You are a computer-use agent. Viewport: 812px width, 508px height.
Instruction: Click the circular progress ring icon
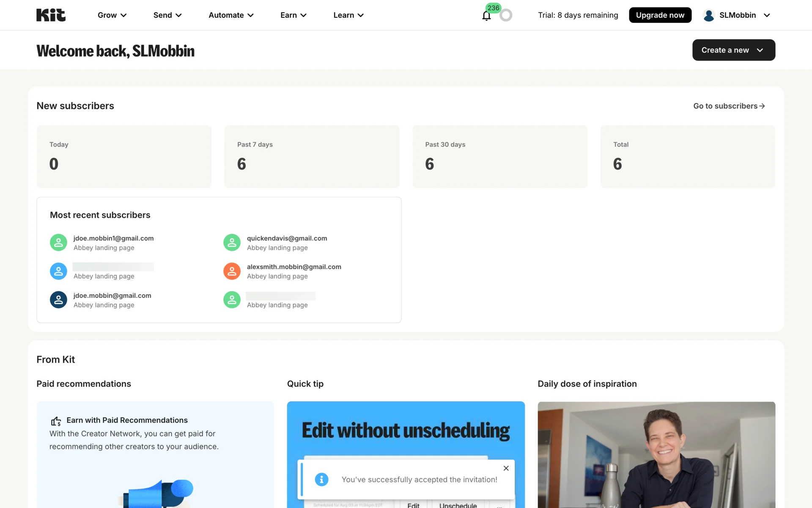(x=505, y=15)
